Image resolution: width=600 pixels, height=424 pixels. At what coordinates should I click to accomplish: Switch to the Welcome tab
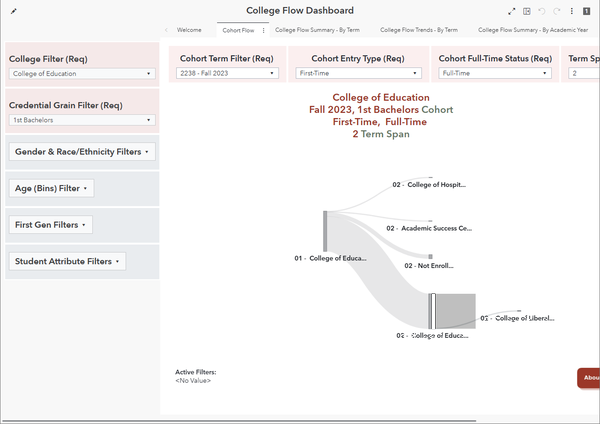(x=189, y=30)
